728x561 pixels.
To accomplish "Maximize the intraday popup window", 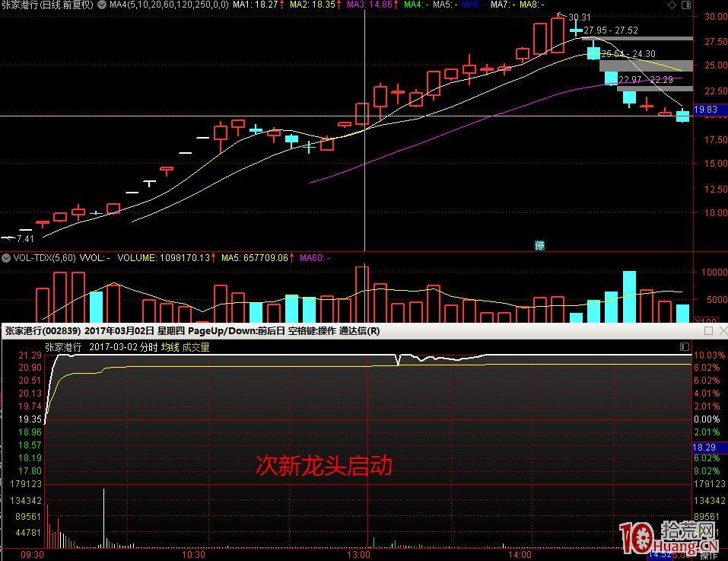I will coord(708,331).
